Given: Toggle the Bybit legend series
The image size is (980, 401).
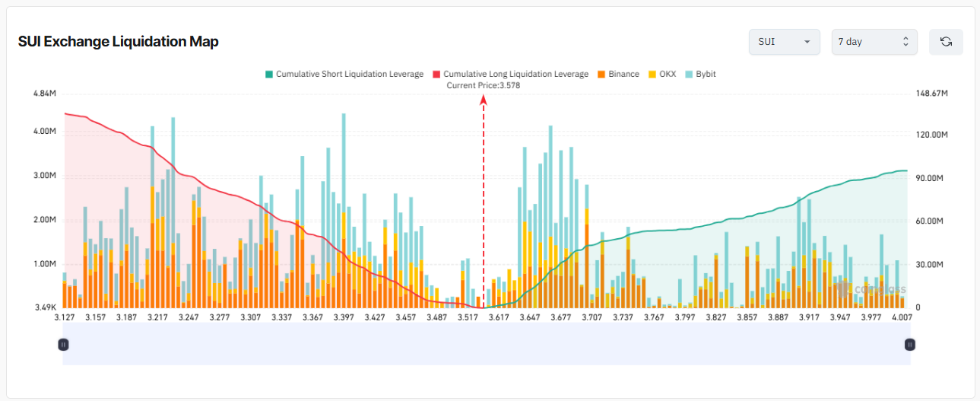Looking at the screenshot, I should [x=700, y=74].
